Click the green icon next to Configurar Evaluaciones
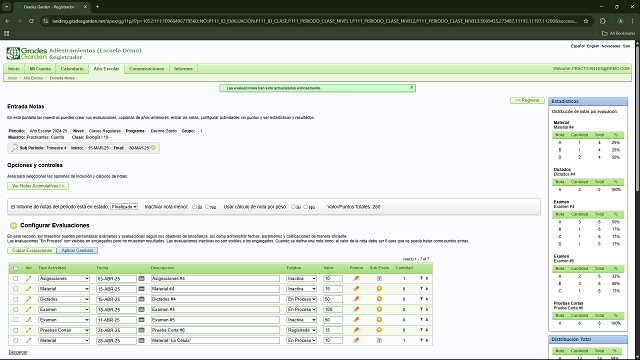640x360 pixels. pos(13,225)
